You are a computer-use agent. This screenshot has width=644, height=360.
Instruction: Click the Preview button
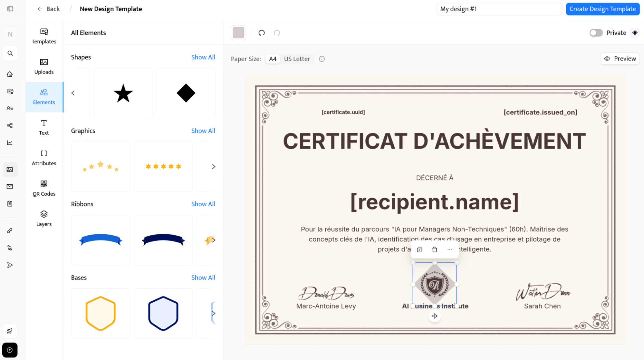point(620,59)
